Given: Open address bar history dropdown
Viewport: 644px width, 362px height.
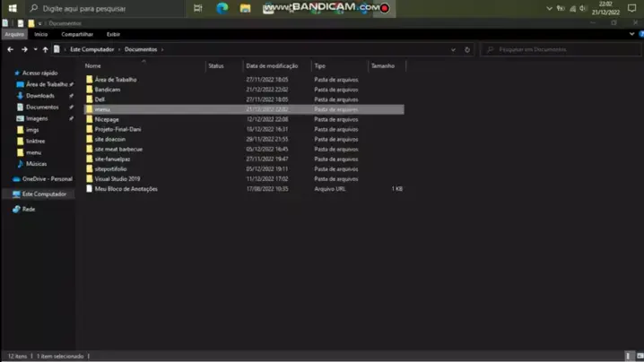Looking at the screenshot, I should click(x=453, y=49).
